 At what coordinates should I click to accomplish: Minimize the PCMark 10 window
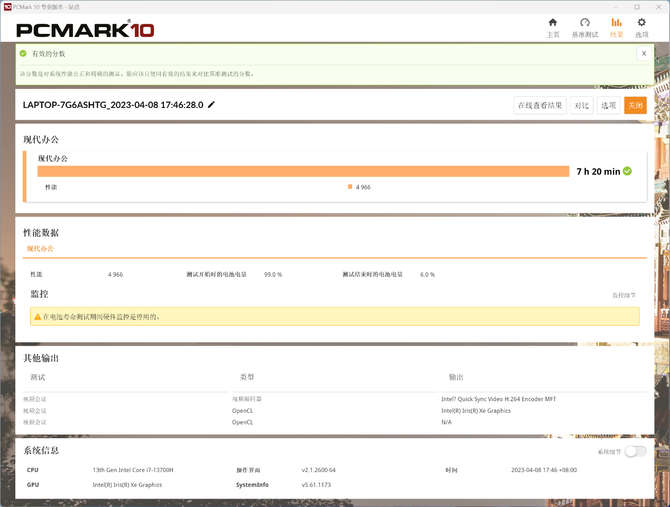tap(616, 7)
